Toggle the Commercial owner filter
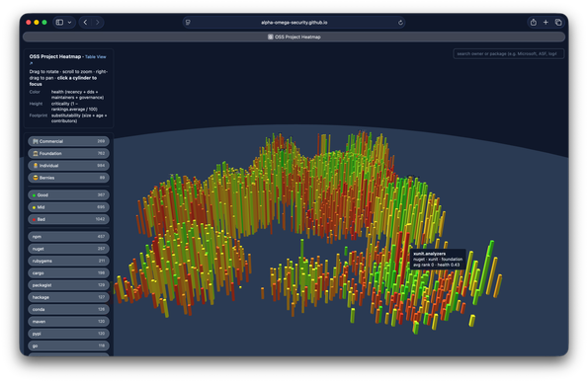This screenshot has height=382, width=588. [68, 141]
